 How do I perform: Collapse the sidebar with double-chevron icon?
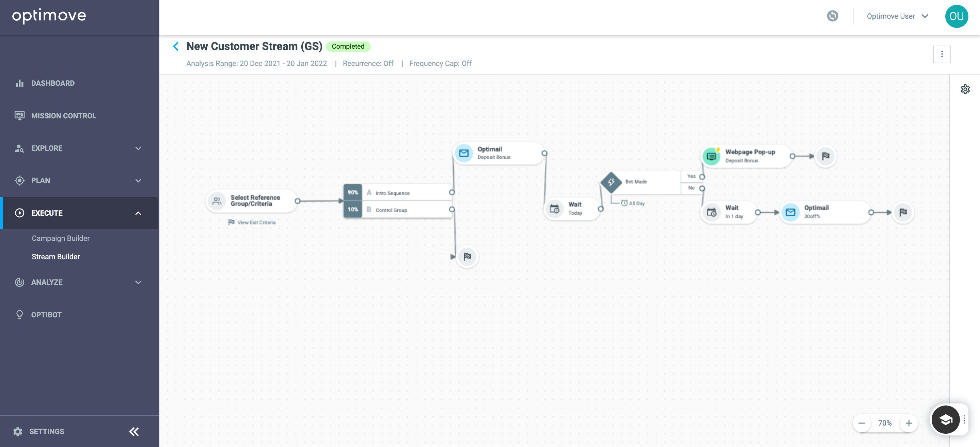[x=134, y=431]
